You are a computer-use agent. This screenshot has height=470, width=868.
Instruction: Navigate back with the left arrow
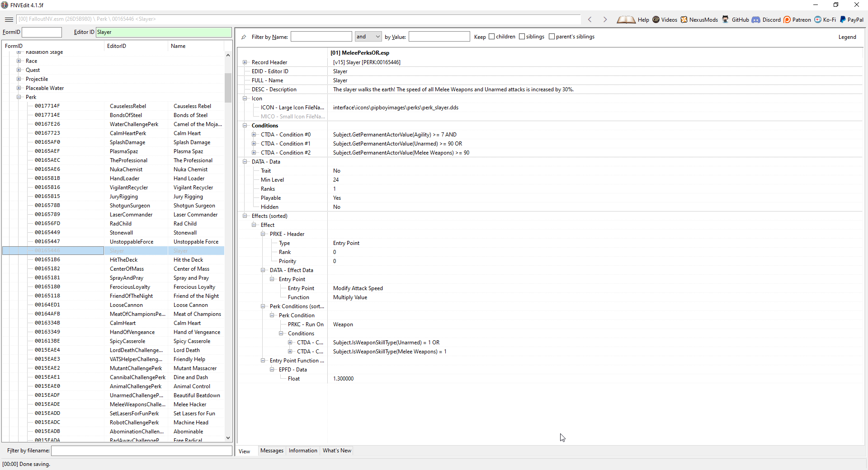click(590, 19)
